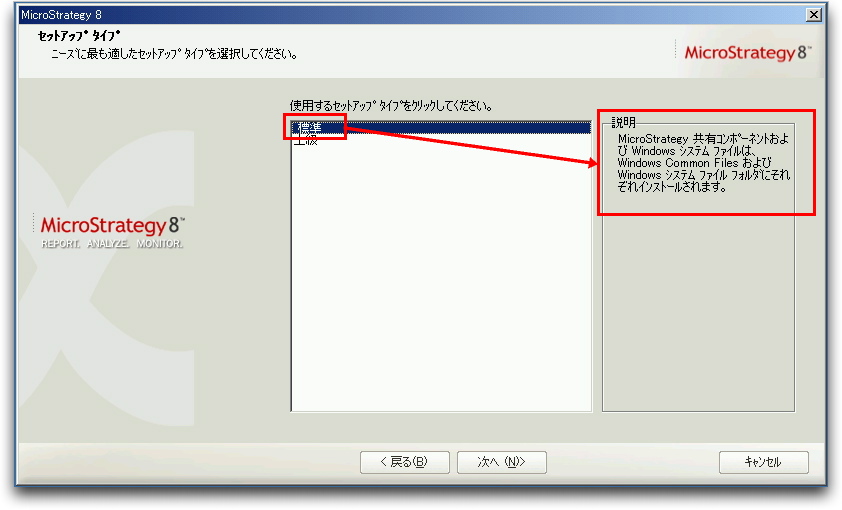Close the MicroStrategy 8 installer window
Image resolution: width=842 pixels, height=510 pixels.
coord(814,14)
